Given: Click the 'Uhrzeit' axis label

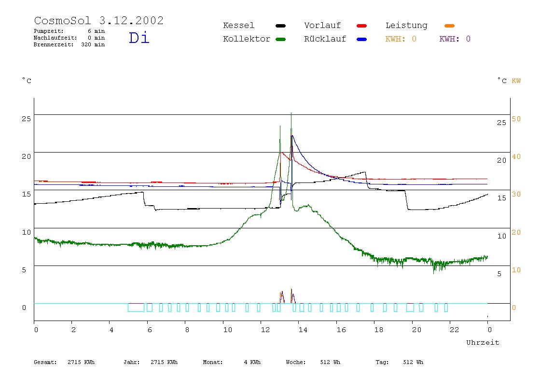Looking at the screenshot, I should click(483, 342).
